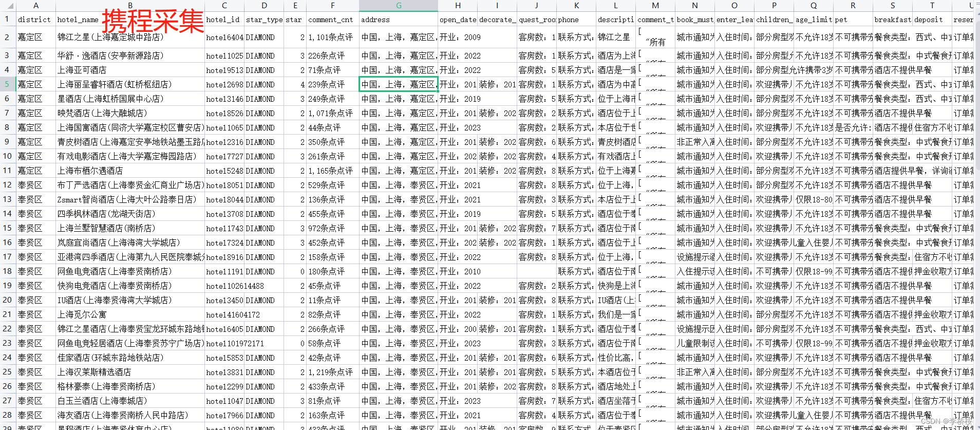The width and height of the screenshot is (980, 430).
Task: Select row header 20
Action: (8, 300)
